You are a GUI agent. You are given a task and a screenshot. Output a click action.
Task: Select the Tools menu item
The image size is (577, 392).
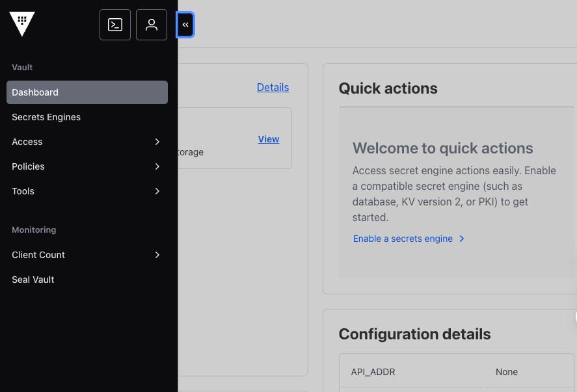[87, 191]
